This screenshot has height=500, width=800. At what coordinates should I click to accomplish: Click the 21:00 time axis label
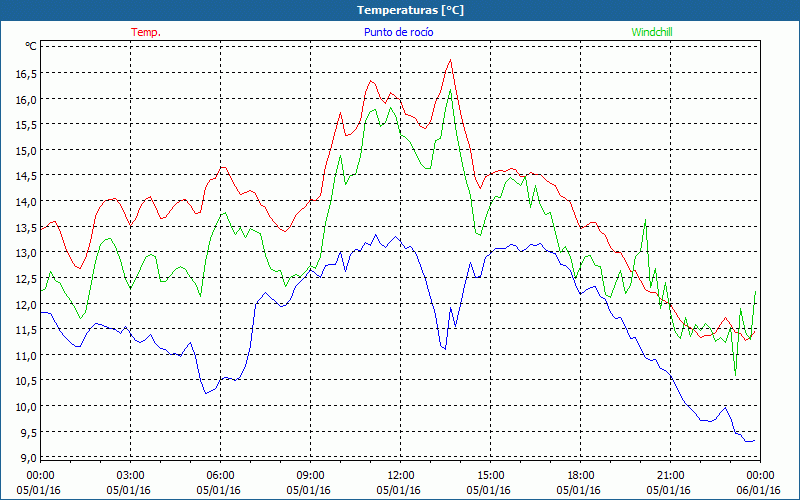click(670, 476)
